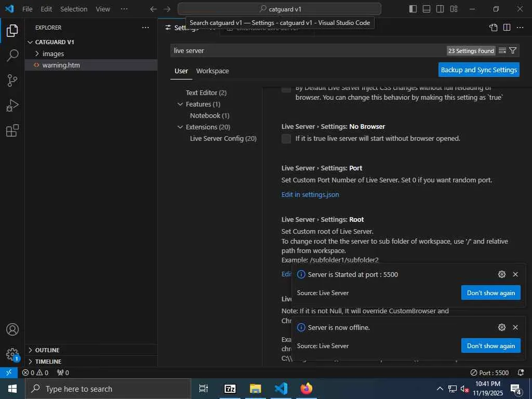This screenshot has width=532, height=399.
Task: Open the Search view in activity bar
Action: 12,55
